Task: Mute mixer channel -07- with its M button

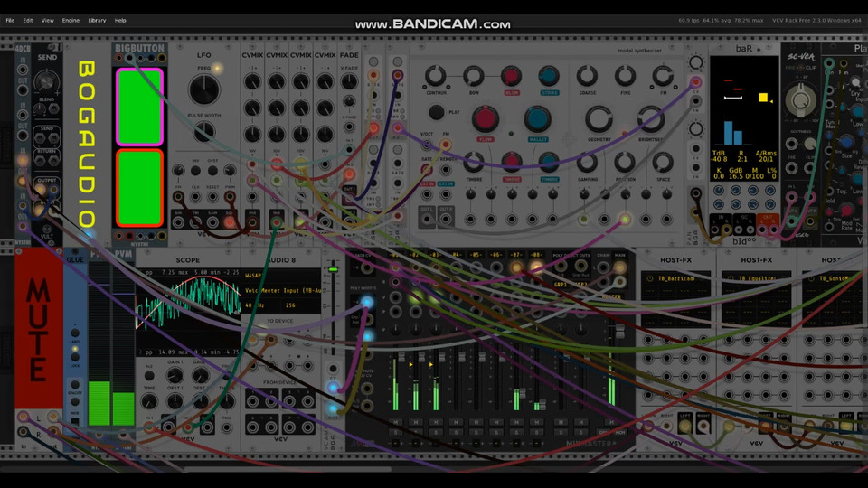Action: tap(516, 422)
